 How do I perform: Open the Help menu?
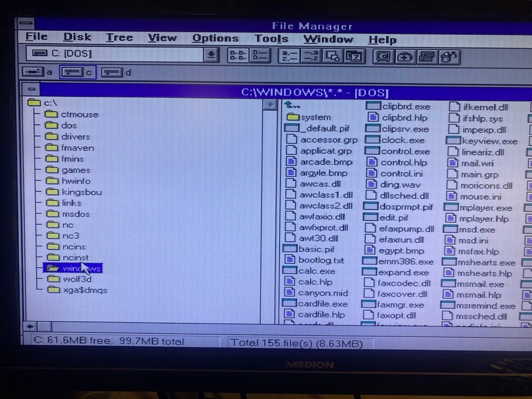click(382, 40)
